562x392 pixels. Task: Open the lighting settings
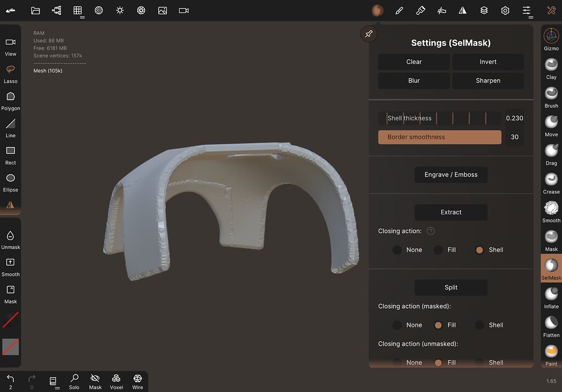120,10
